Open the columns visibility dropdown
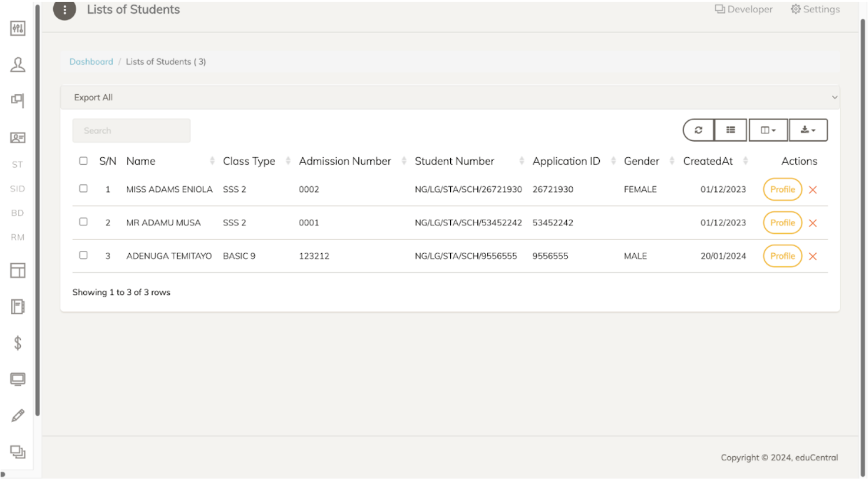This screenshot has height=481, width=868. click(768, 130)
